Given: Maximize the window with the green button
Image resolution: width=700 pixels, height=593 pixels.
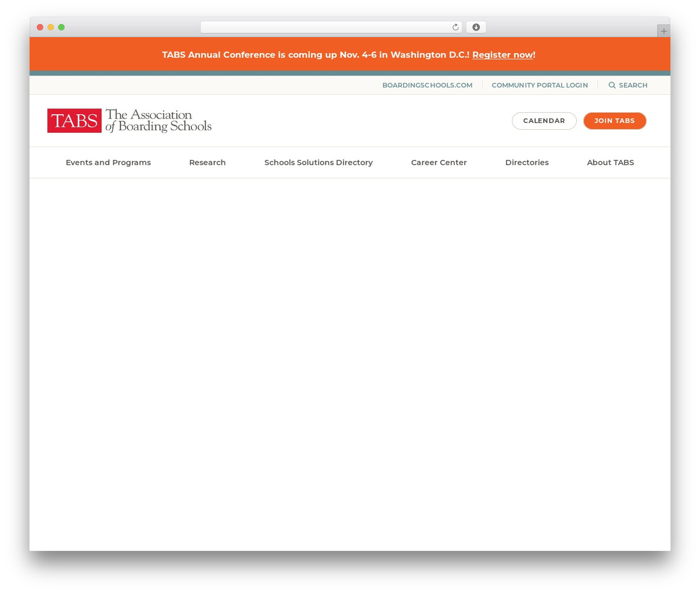Looking at the screenshot, I should (x=61, y=27).
